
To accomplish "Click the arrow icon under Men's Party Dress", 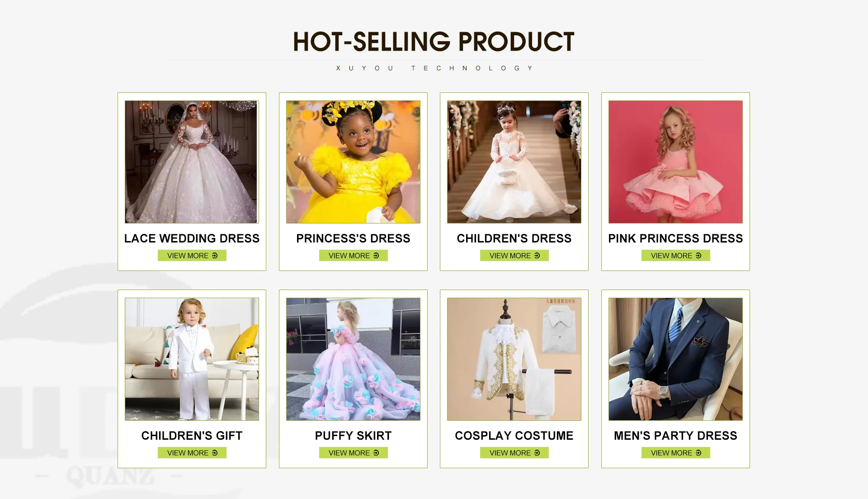I will click(x=698, y=453).
